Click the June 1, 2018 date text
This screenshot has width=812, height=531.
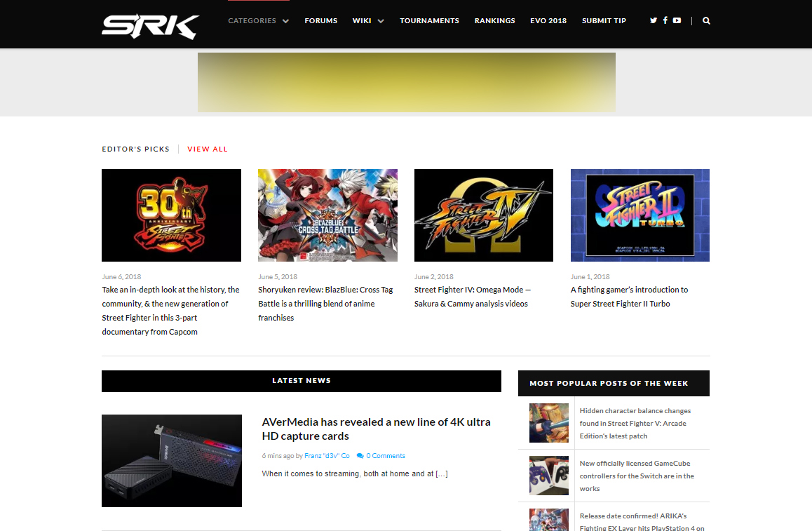pyautogui.click(x=590, y=276)
